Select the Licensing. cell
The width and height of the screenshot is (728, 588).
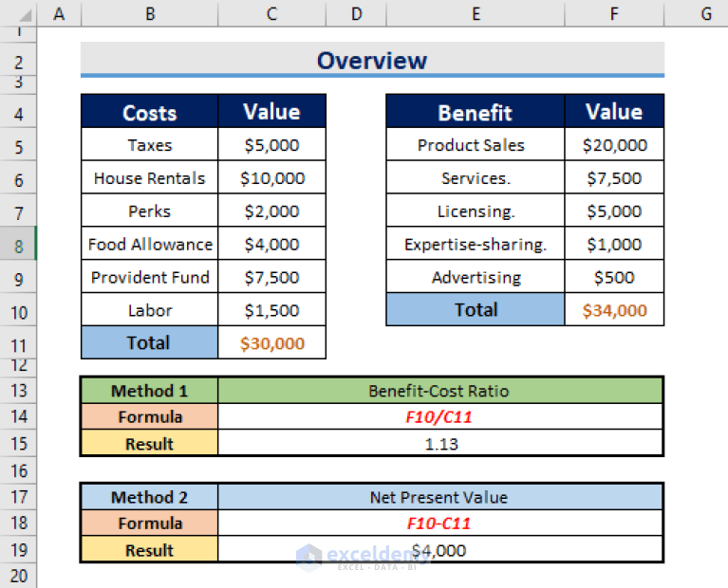click(x=476, y=211)
